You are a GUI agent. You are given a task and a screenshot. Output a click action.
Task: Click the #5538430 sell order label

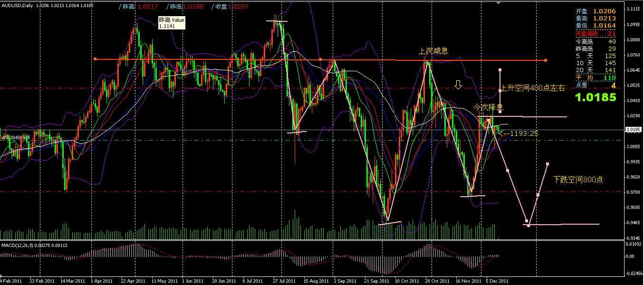coord(15,137)
